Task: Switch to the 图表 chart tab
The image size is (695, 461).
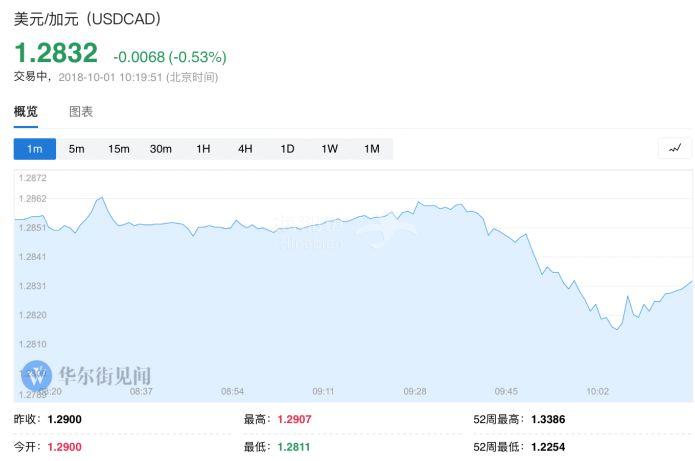Action: click(x=81, y=112)
